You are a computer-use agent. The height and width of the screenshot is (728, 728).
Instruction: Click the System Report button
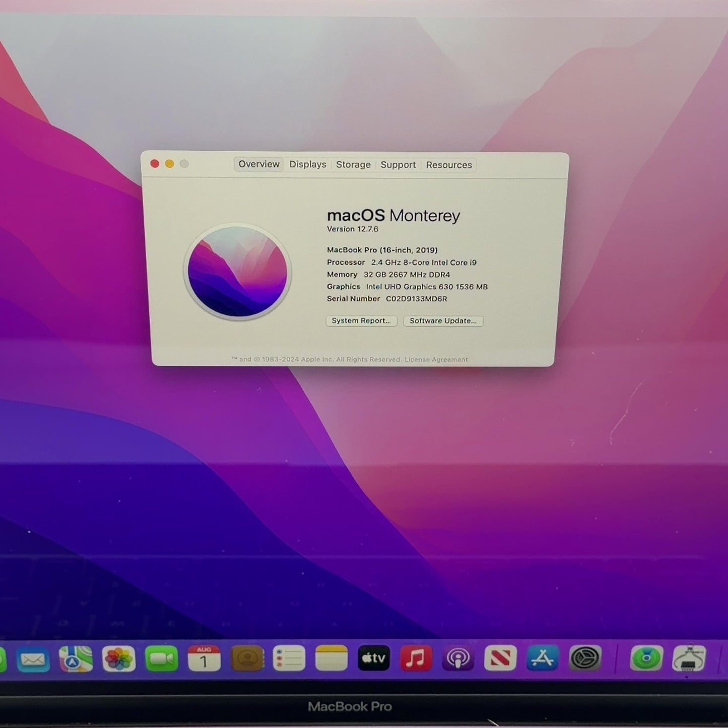tap(361, 321)
